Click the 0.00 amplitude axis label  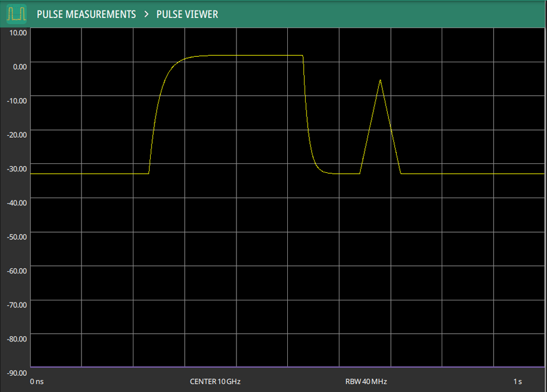(x=20, y=66)
